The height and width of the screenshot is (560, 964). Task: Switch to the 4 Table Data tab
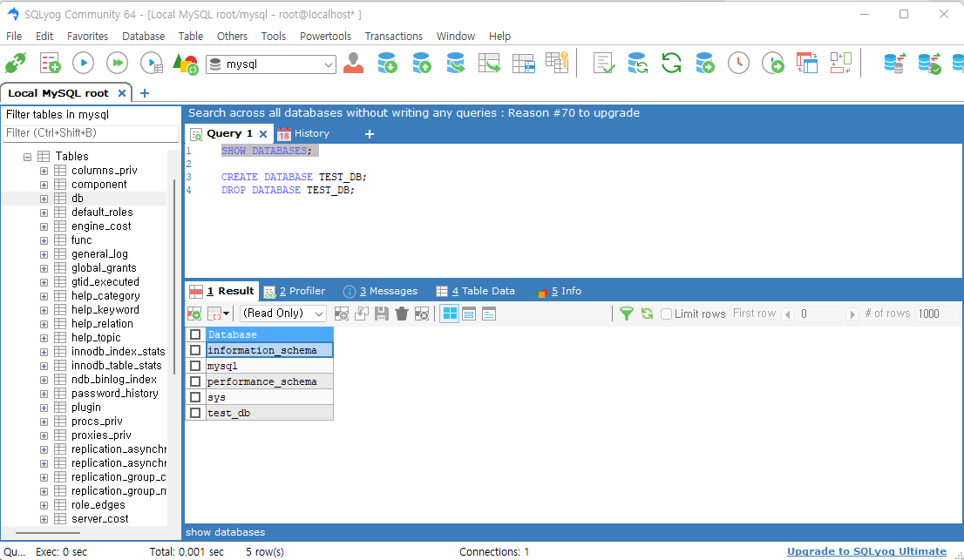pos(475,291)
